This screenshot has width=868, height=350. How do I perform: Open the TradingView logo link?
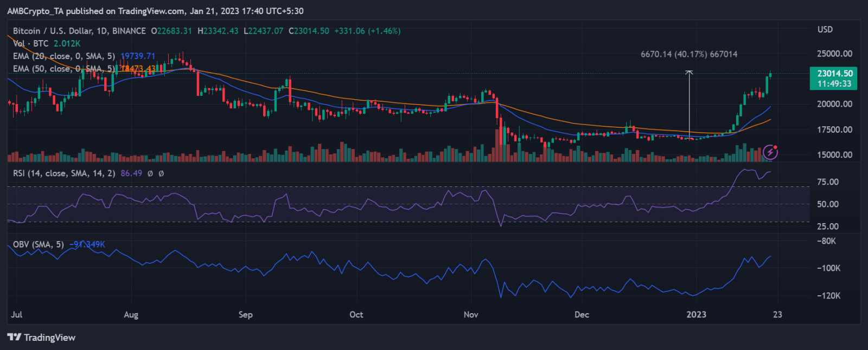[x=41, y=338]
